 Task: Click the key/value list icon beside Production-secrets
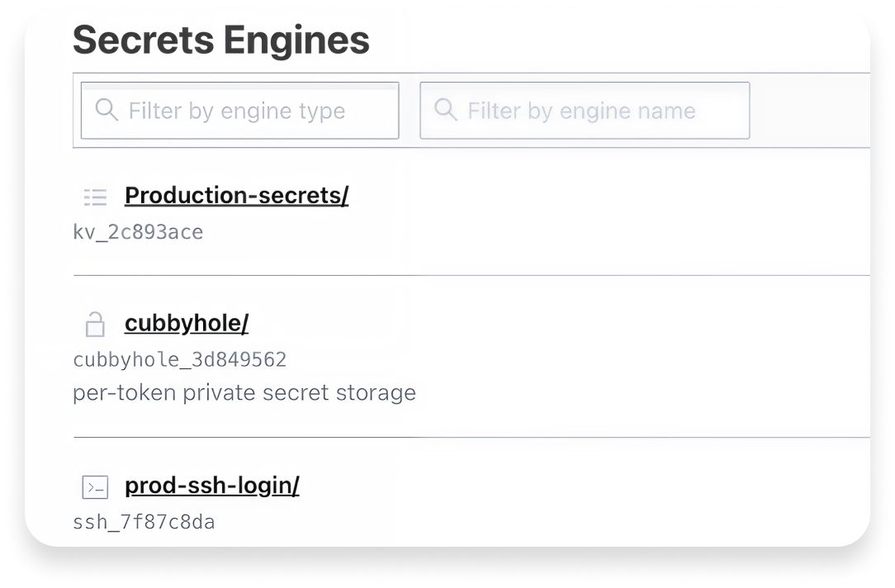95,197
